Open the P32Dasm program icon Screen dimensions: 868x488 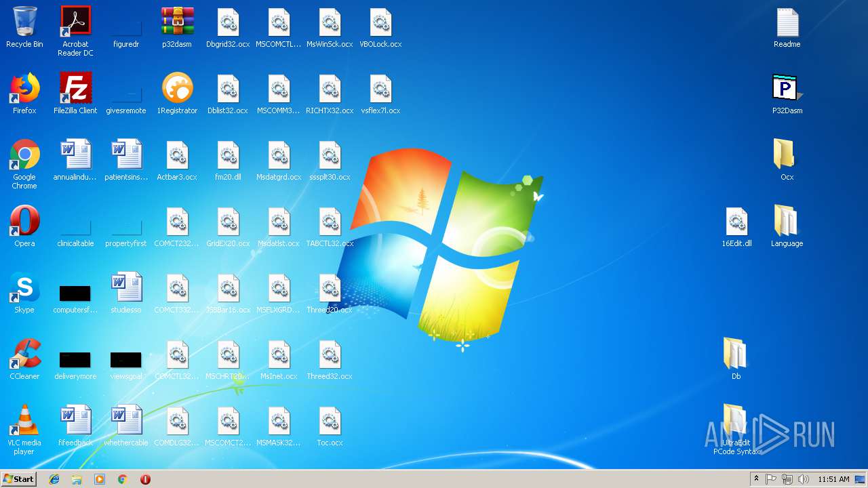[787, 89]
